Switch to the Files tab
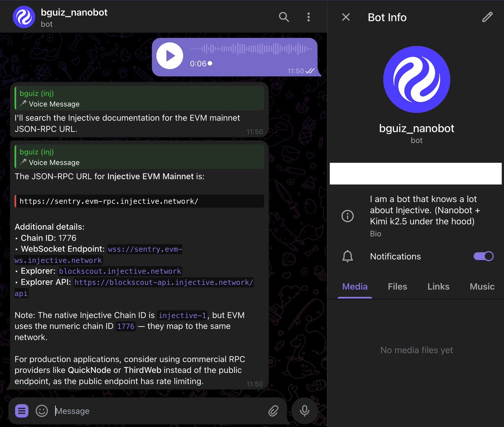This screenshot has width=504, height=427. coord(397,286)
